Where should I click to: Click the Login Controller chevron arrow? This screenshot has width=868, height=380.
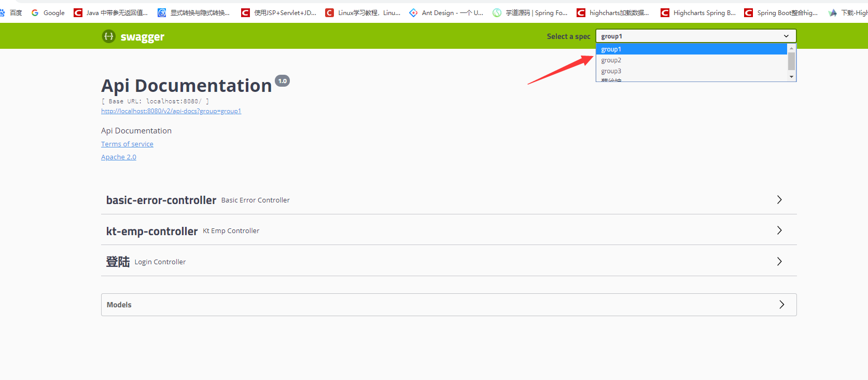tap(779, 262)
